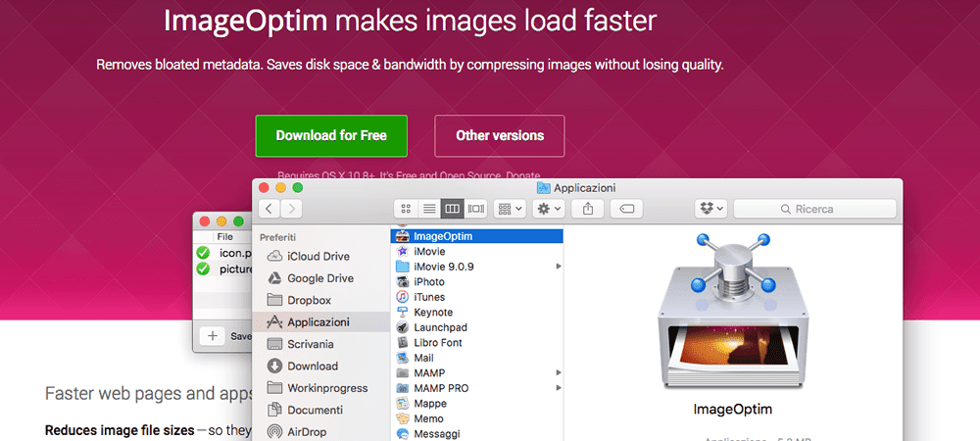The height and width of the screenshot is (441, 980).
Task: Click the Launchpad rocket icon
Action: tap(403, 327)
